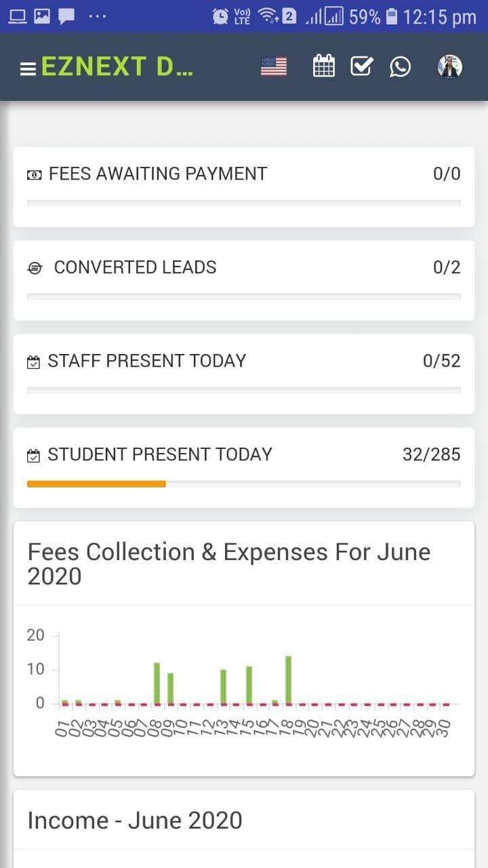Tap the alarm icon in status bar

coord(220,16)
